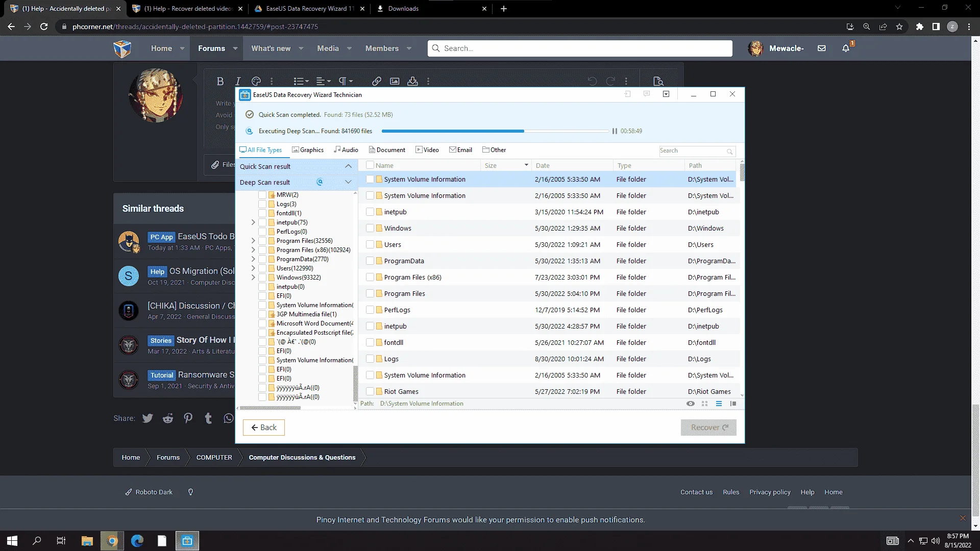980x551 pixels.
Task: Click the forum Search box
Action: point(580,48)
